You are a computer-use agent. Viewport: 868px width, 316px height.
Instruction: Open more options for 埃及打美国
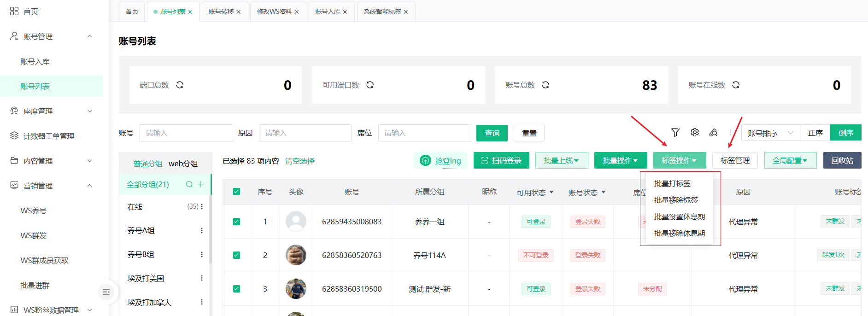coord(202,278)
